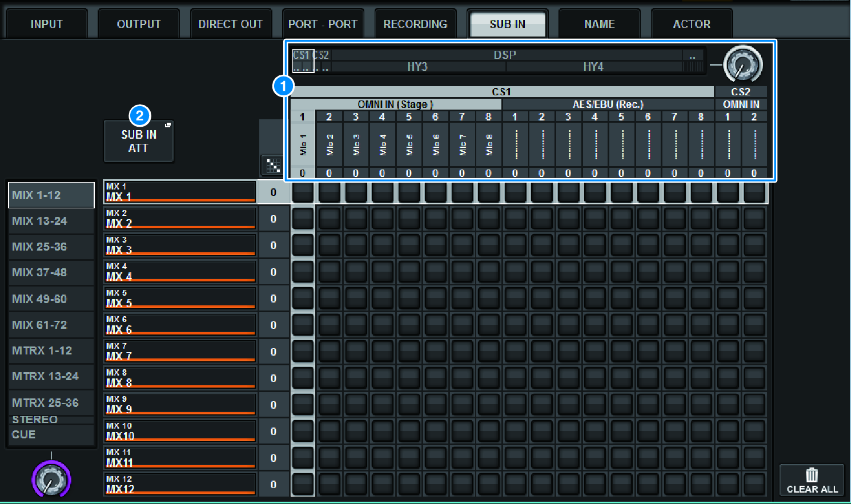852x504 pixels.
Task: Select the CUE channel group
Action: click(x=51, y=435)
